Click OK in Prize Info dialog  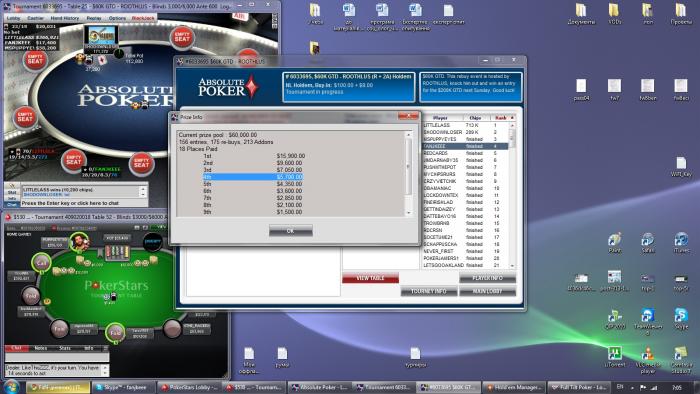[x=291, y=231]
